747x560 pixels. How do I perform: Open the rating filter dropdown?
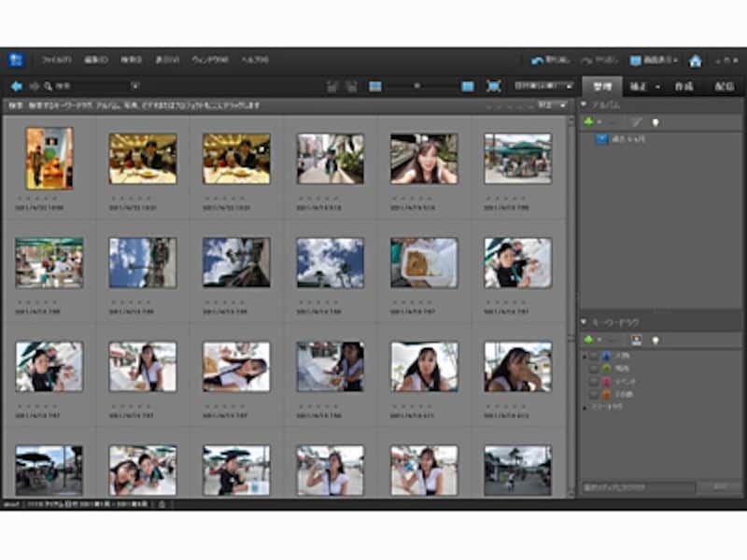(552, 105)
